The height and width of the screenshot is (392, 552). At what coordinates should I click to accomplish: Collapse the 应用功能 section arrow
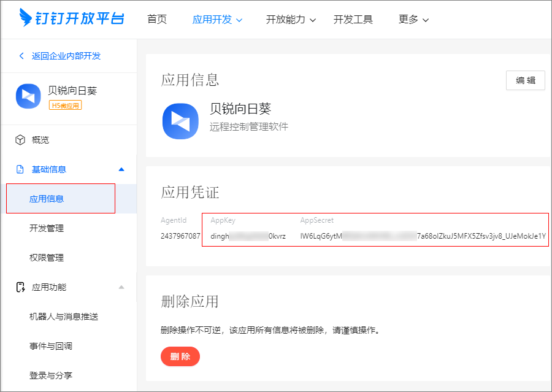(x=121, y=287)
